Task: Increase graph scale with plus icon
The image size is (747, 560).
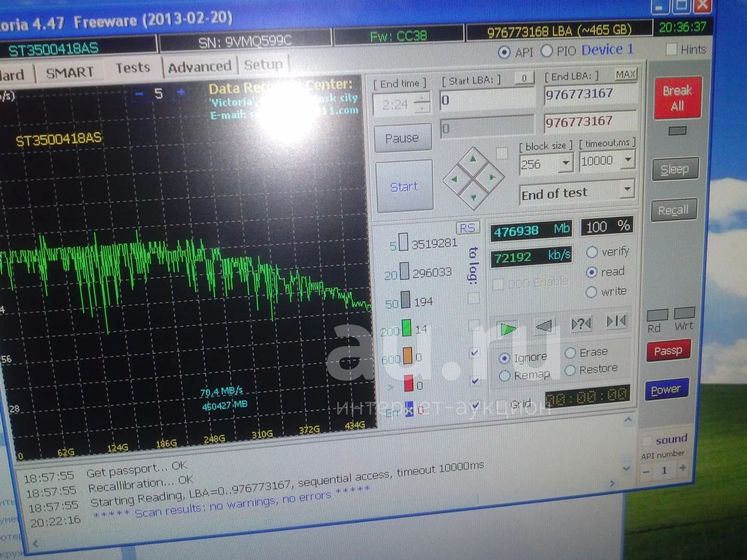Action: [x=181, y=92]
